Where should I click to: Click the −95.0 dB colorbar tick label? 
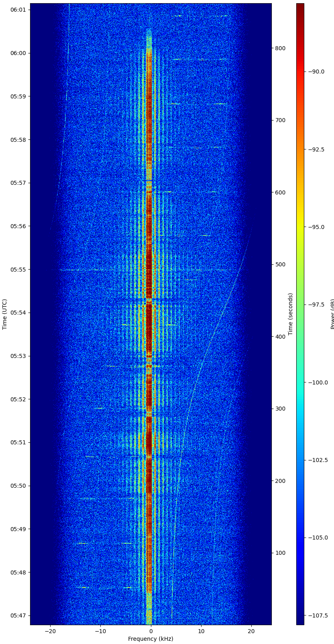(318, 227)
